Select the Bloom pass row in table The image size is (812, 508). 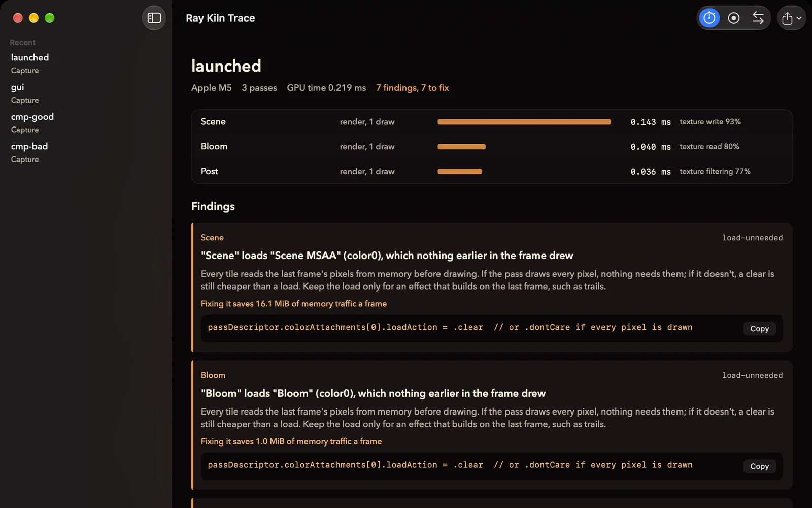point(492,147)
